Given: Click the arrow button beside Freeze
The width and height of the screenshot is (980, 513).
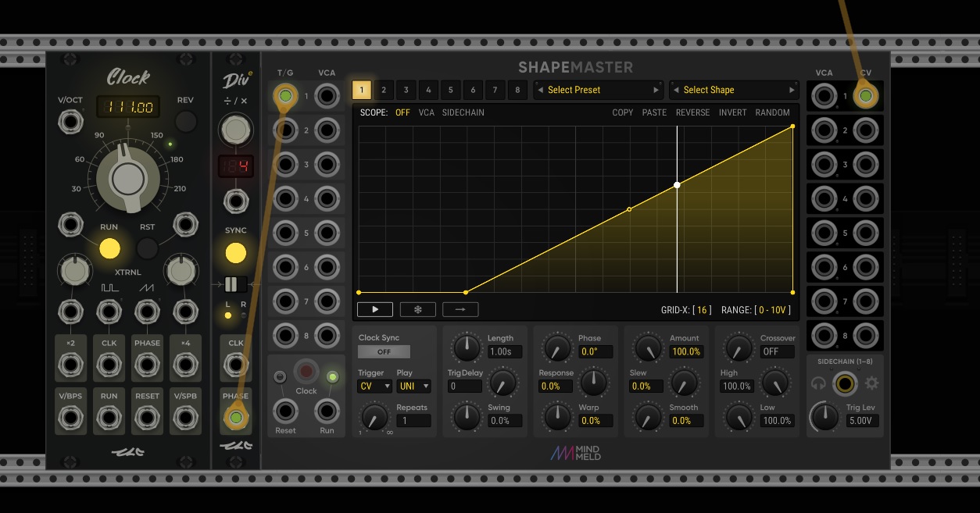Looking at the screenshot, I should pos(460,309).
